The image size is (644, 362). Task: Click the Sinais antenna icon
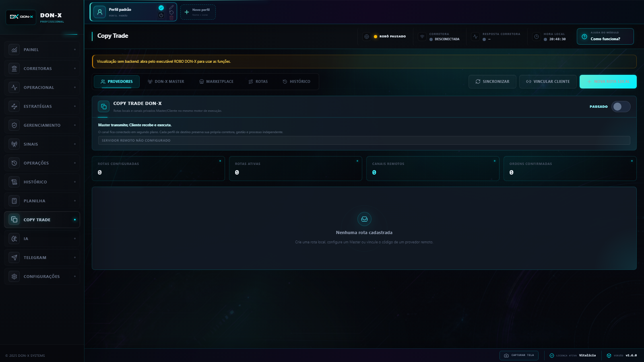pos(14,144)
